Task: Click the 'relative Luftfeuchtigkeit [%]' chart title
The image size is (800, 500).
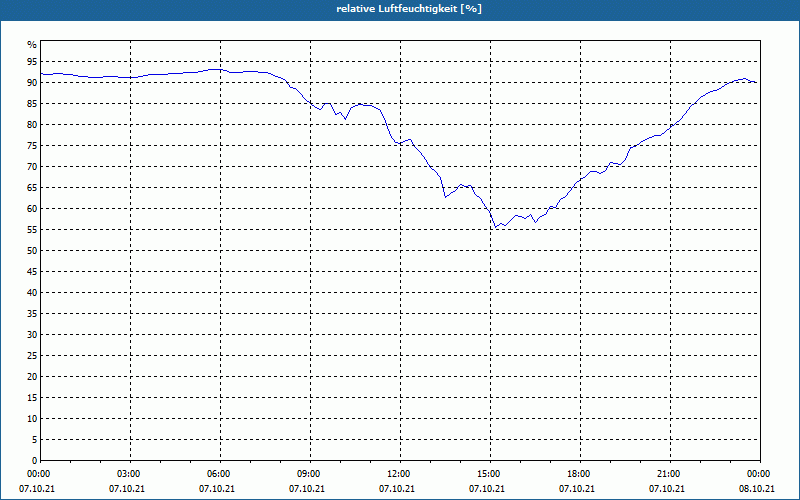Action: pos(409,9)
